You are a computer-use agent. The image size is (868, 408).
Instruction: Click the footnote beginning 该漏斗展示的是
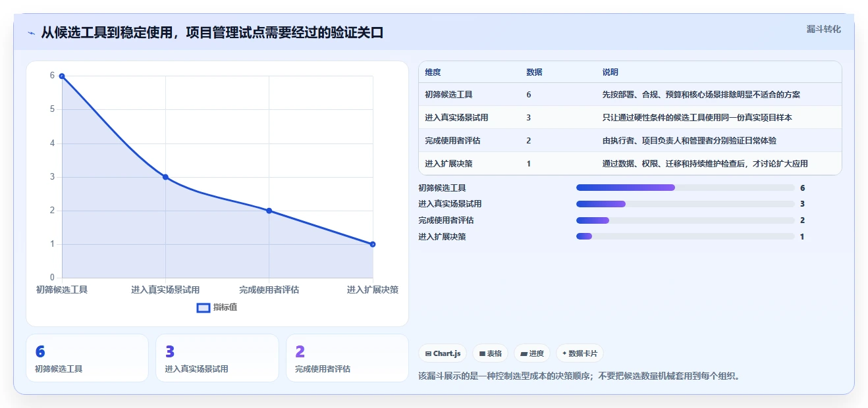pyautogui.click(x=580, y=376)
